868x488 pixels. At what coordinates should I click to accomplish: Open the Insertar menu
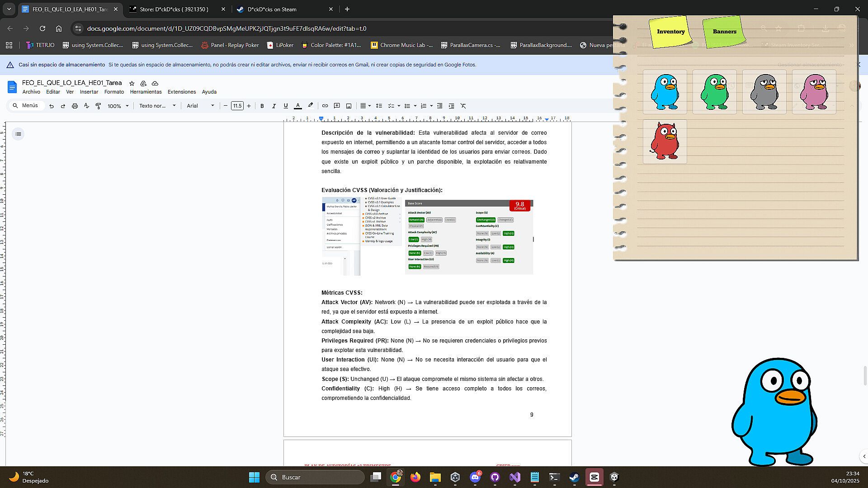89,92
